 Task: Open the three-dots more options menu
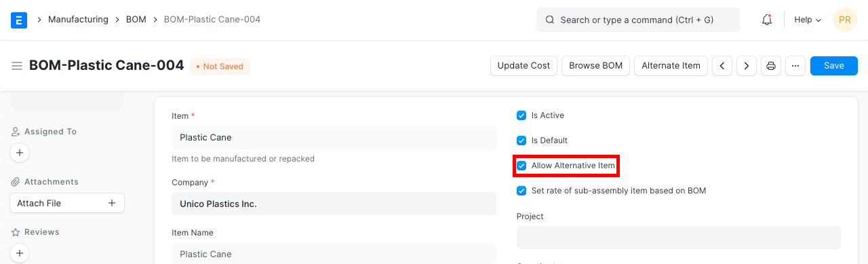coord(795,66)
